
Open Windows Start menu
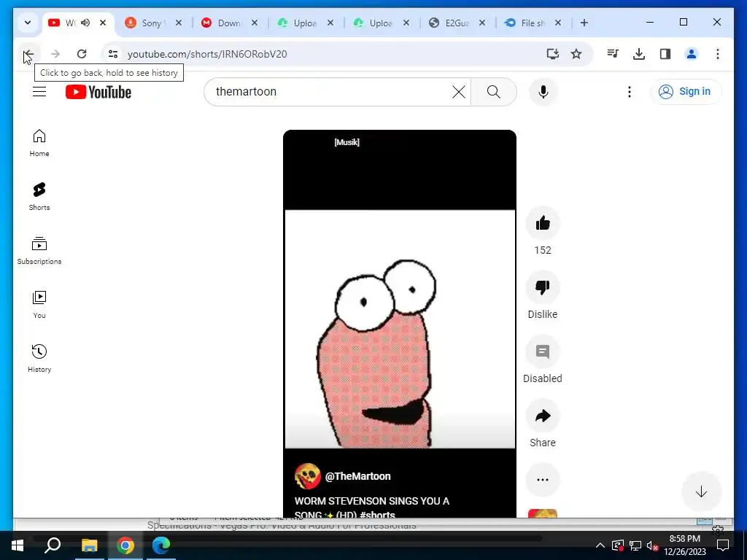pyautogui.click(x=18, y=545)
